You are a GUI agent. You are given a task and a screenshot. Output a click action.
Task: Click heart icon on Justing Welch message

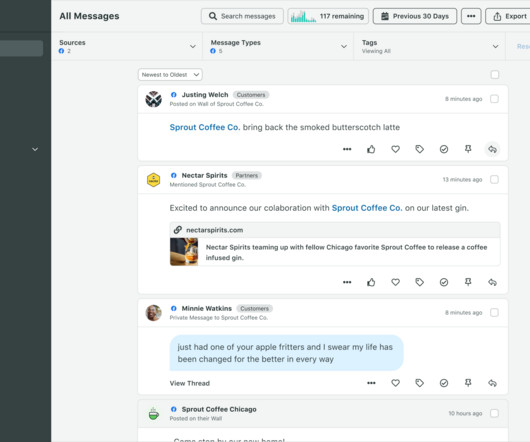click(x=395, y=149)
